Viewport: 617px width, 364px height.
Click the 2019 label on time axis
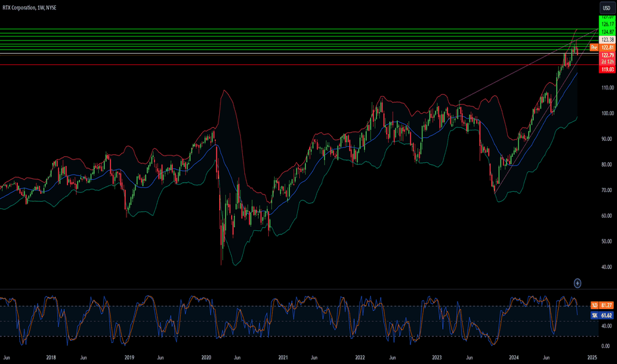129,357
